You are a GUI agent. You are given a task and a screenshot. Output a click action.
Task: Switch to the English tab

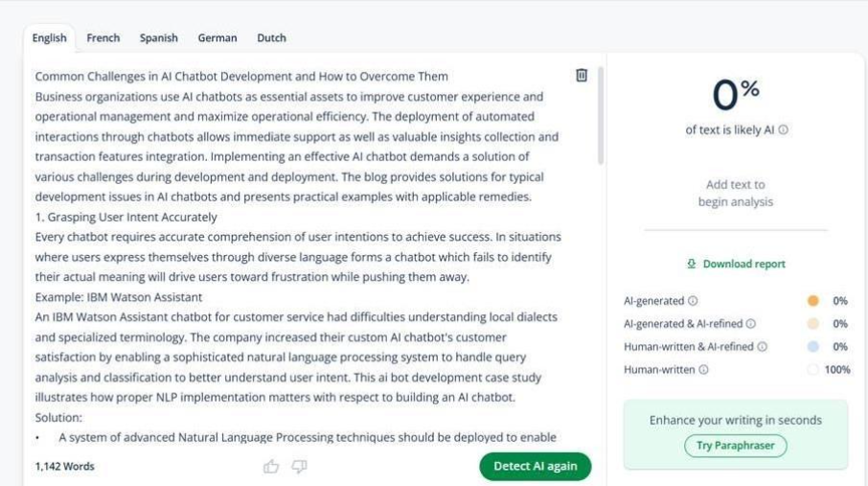pos(49,38)
